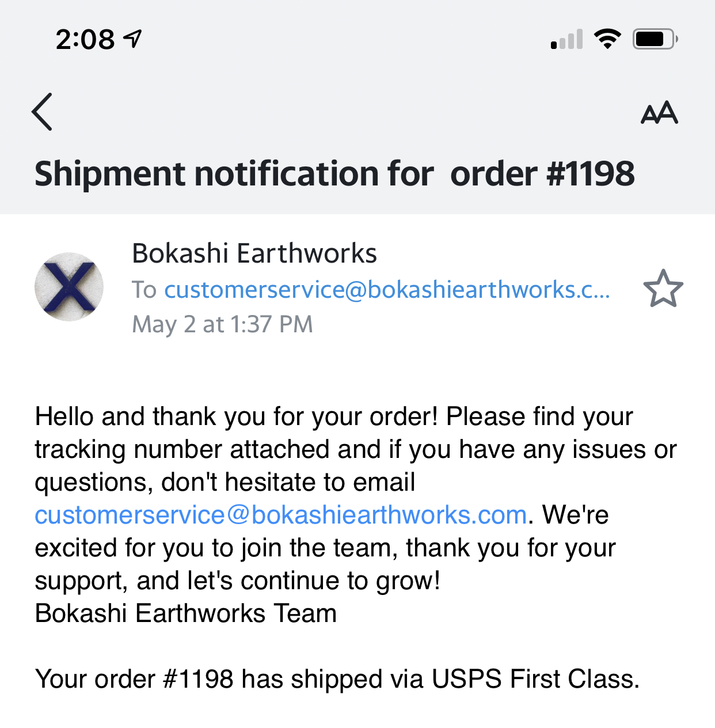Tap the "let's continue to grow!" line

click(237, 581)
